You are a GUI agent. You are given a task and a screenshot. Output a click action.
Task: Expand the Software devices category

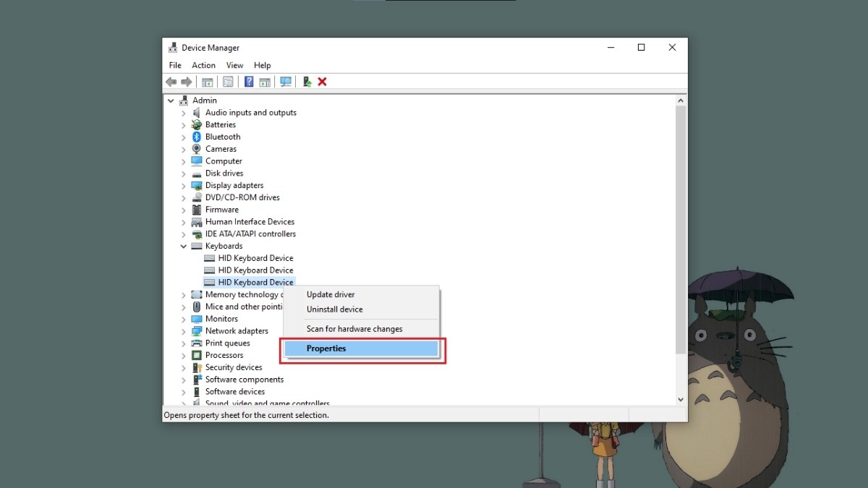coord(184,392)
